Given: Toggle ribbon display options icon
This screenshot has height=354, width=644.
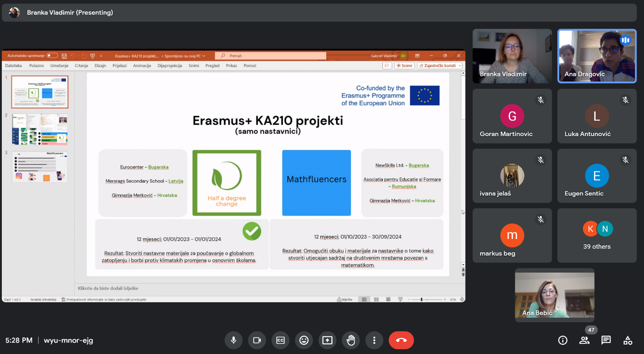Looking at the screenshot, I should click(417, 56).
